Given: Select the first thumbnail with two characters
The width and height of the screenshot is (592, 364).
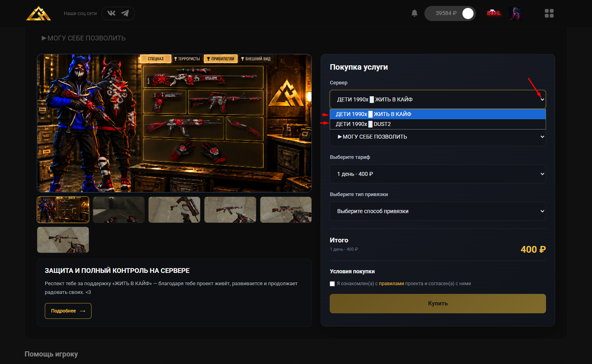Looking at the screenshot, I should pos(63,210).
